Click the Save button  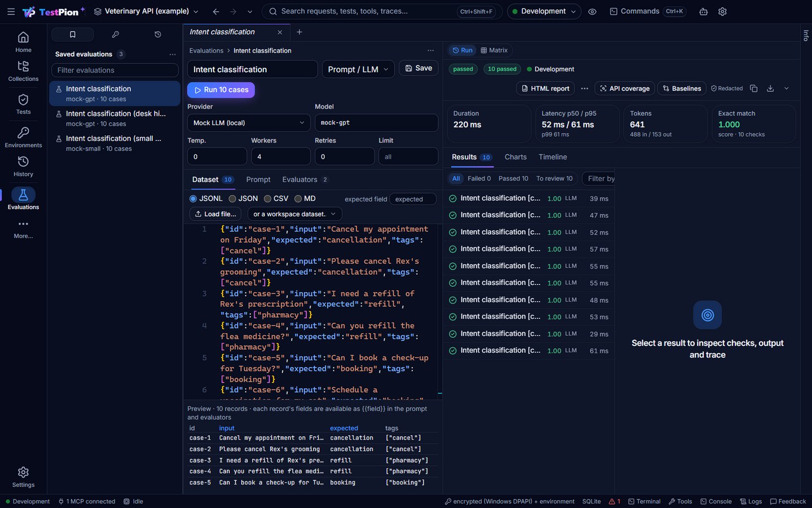(x=418, y=68)
